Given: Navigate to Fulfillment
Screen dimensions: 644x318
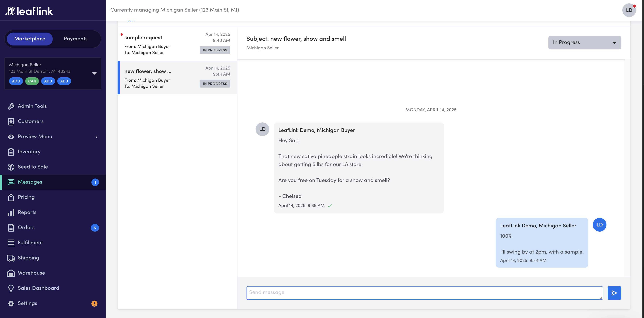Looking at the screenshot, I should (x=53, y=243).
